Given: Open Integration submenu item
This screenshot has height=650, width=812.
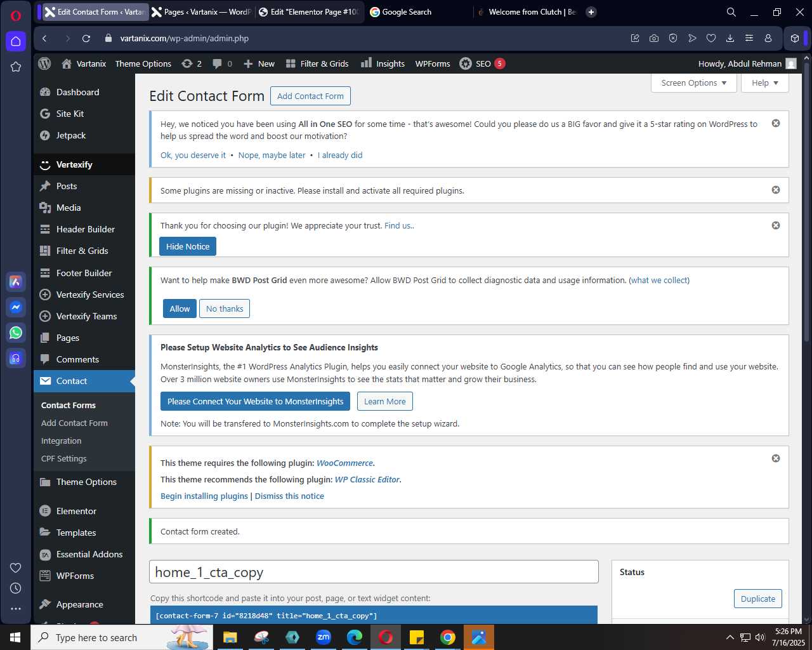Looking at the screenshot, I should pos(62,441).
